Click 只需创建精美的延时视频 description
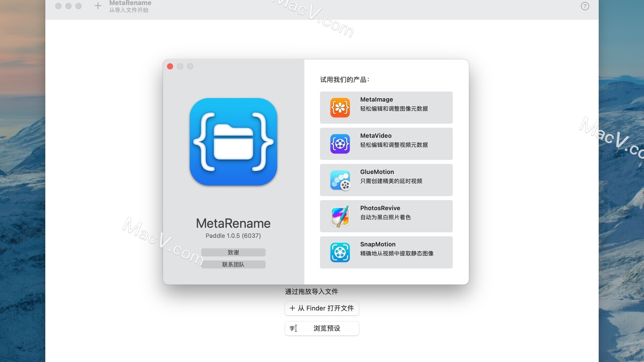 [x=391, y=181]
